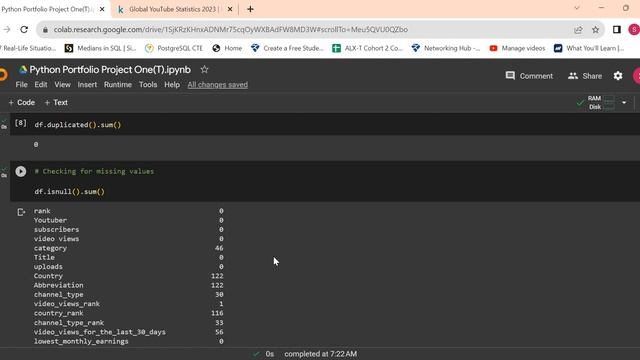Screen dimensions: 640x360
Task: Close the Python Portfolio Project tab
Action: coord(102,9)
